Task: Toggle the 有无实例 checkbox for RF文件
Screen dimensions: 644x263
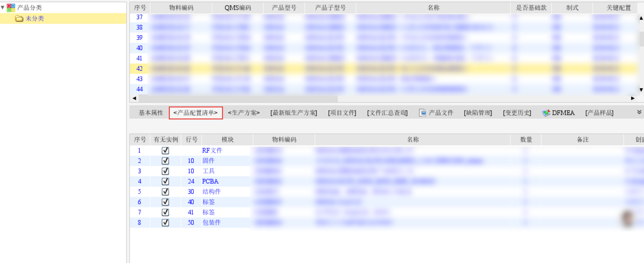Action: click(165, 150)
